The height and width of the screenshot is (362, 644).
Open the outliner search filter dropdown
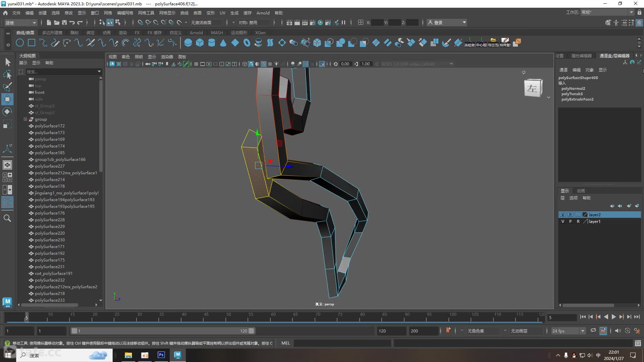point(99,71)
